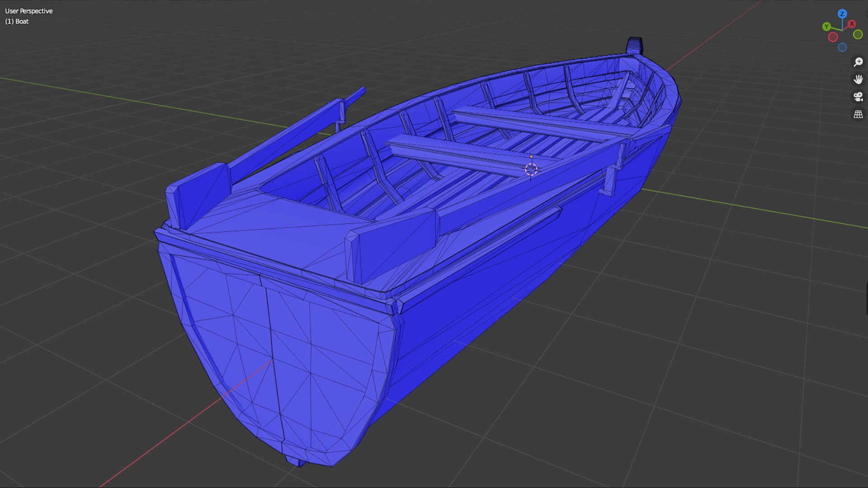
Task: Click the red X axis gizmo handle
Action: pyautogui.click(x=852, y=24)
